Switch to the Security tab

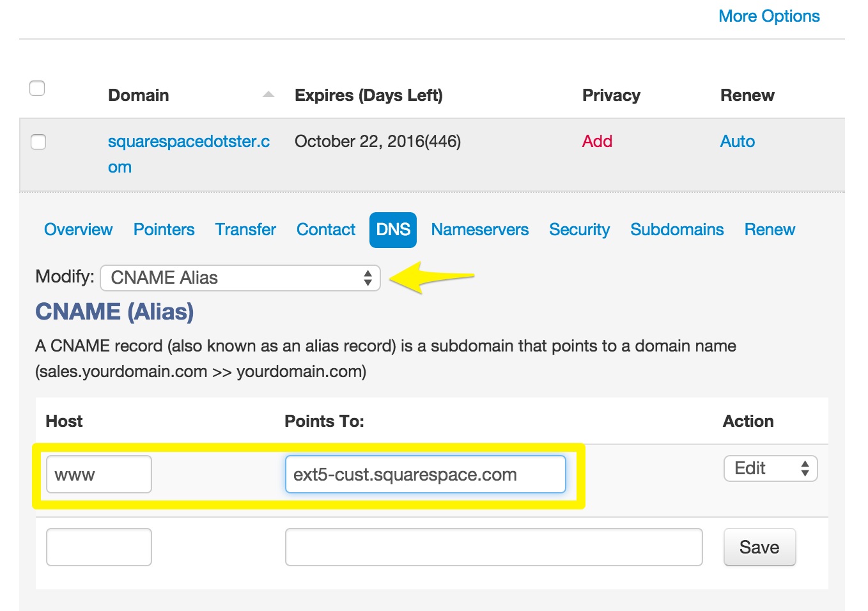[x=579, y=230]
